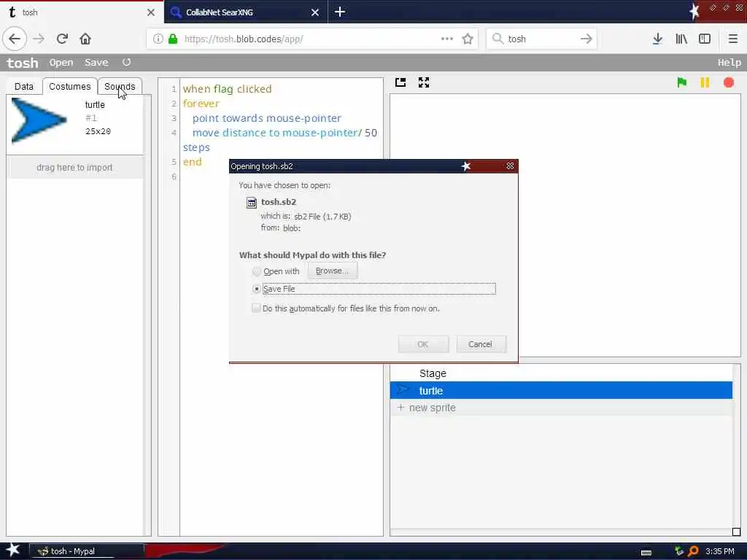Select the turtle costume thumbnail
Image resolution: width=747 pixels, height=560 pixels.
tap(39, 120)
